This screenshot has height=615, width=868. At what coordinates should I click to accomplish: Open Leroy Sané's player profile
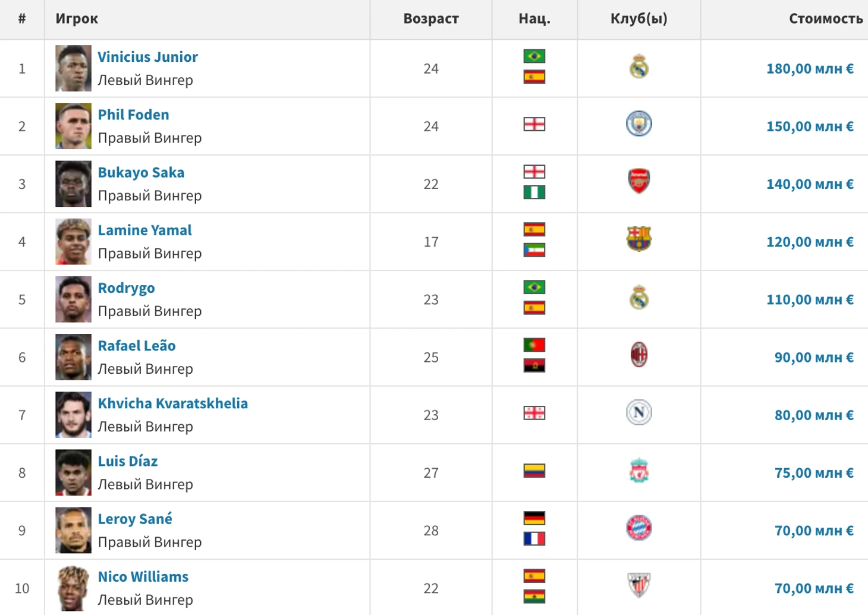click(x=135, y=519)
